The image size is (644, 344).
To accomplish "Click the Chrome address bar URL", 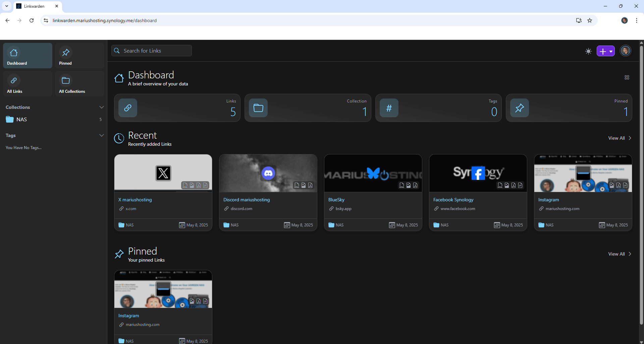I will click(105, 20).
